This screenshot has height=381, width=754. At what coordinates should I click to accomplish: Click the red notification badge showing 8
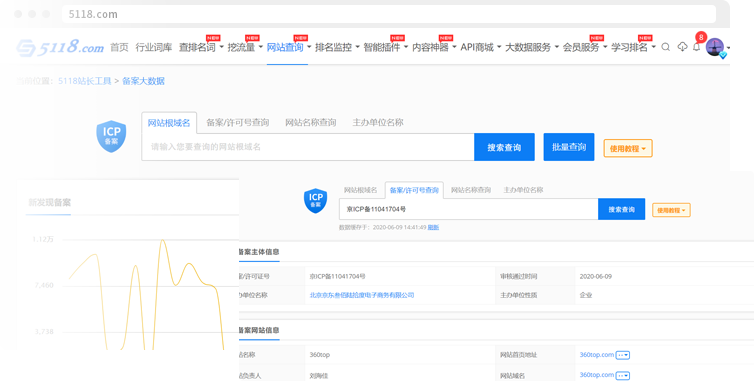pyautogui.click(x=701, y=37)
